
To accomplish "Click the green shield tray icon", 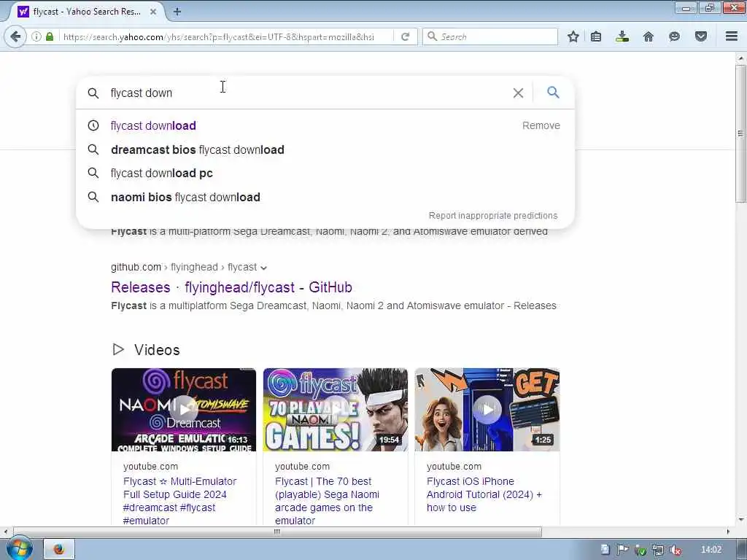I will point(640,550).
